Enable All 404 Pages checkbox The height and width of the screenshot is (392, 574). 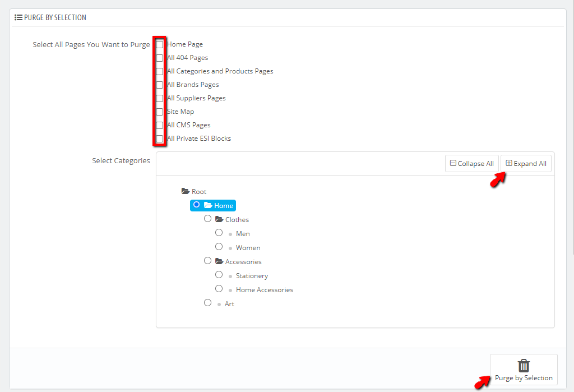(x=160, y=58)
